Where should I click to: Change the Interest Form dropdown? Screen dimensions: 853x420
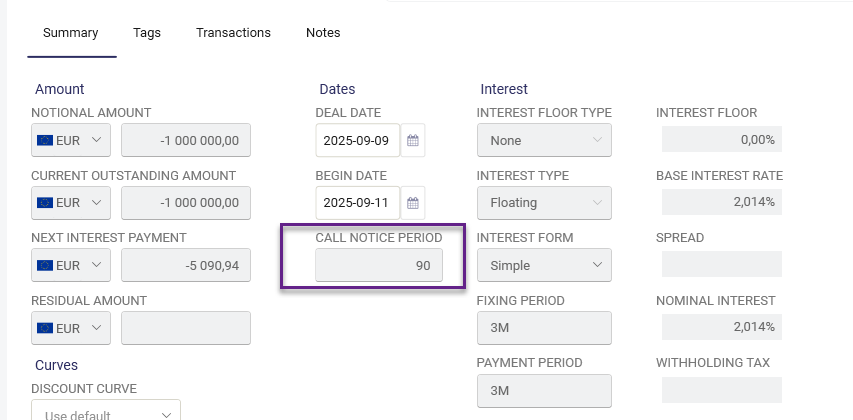tap(544, 265)
